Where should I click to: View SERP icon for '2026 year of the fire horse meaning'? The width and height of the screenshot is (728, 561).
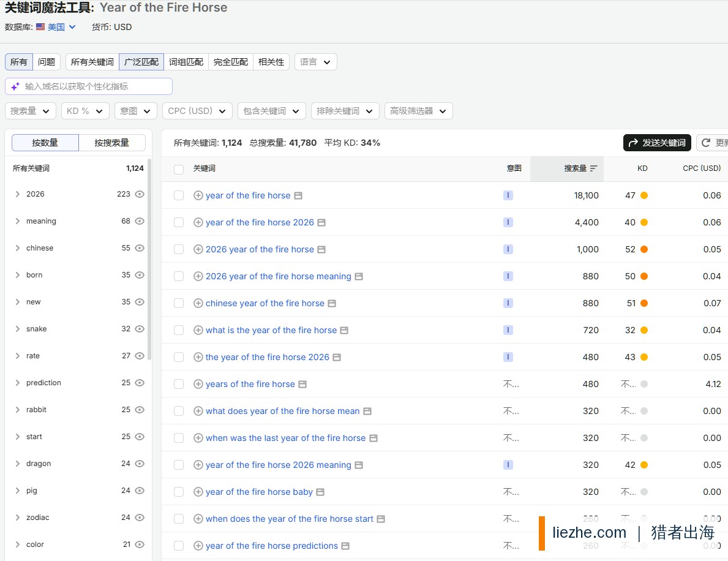(x=359, y=277)
